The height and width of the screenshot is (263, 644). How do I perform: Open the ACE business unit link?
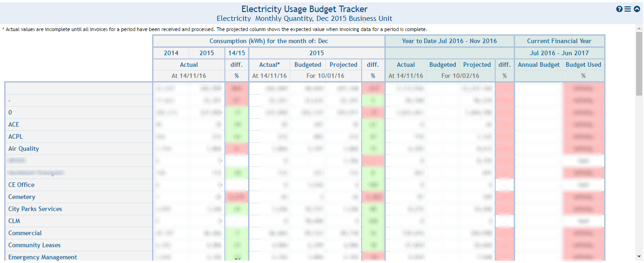pos(14,124)
